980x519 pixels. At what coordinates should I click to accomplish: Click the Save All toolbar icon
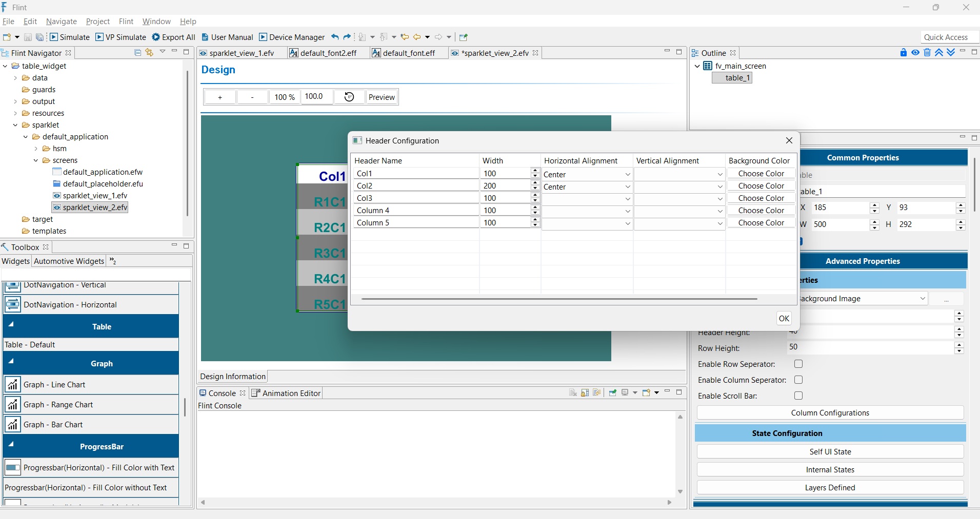pyautogui.click(x=39, y=37)
